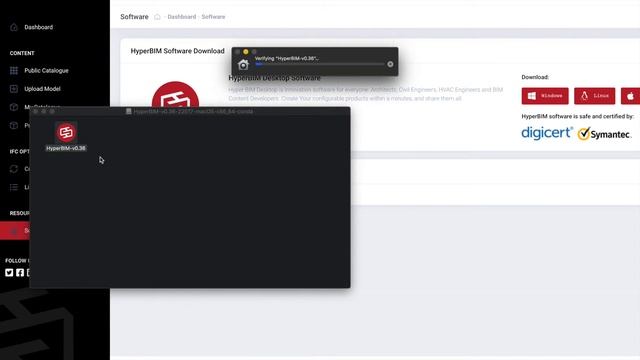Click the My Catalogue cube icon
This screenshot has width=640, height=360.
pyautogui.click(x=14, y=107)
